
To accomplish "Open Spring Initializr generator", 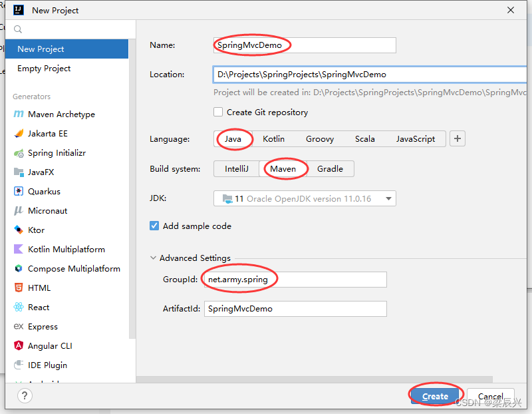I will tap(67, 153).
